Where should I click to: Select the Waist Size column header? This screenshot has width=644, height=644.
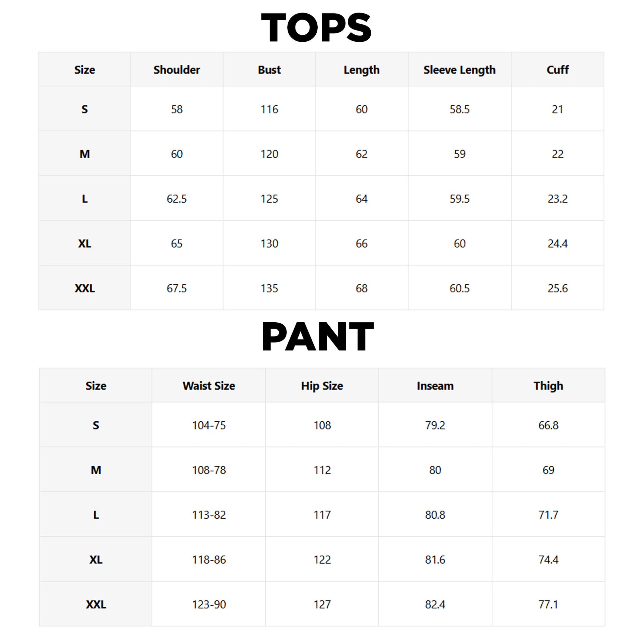coord(209,386)
